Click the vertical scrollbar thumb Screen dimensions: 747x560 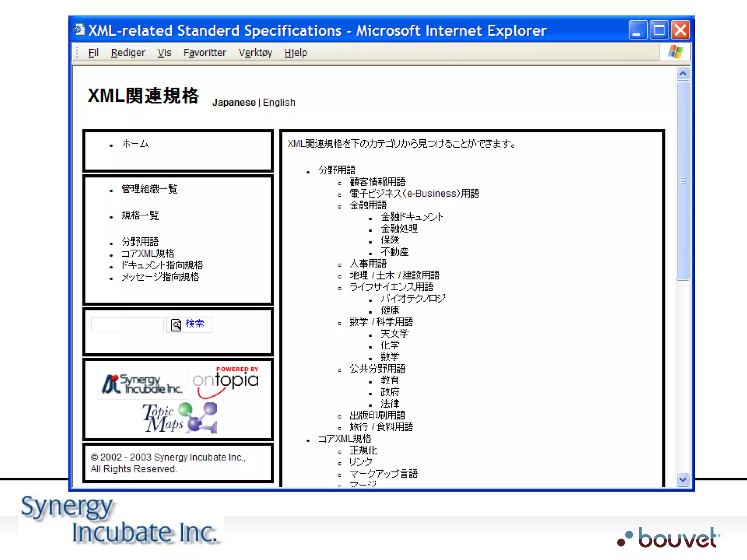point(682,180)
